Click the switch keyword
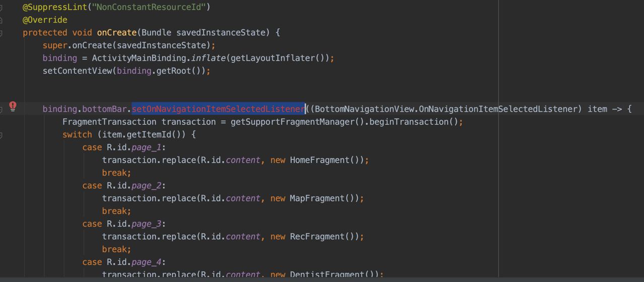644x282 pixels. point(77,134)
